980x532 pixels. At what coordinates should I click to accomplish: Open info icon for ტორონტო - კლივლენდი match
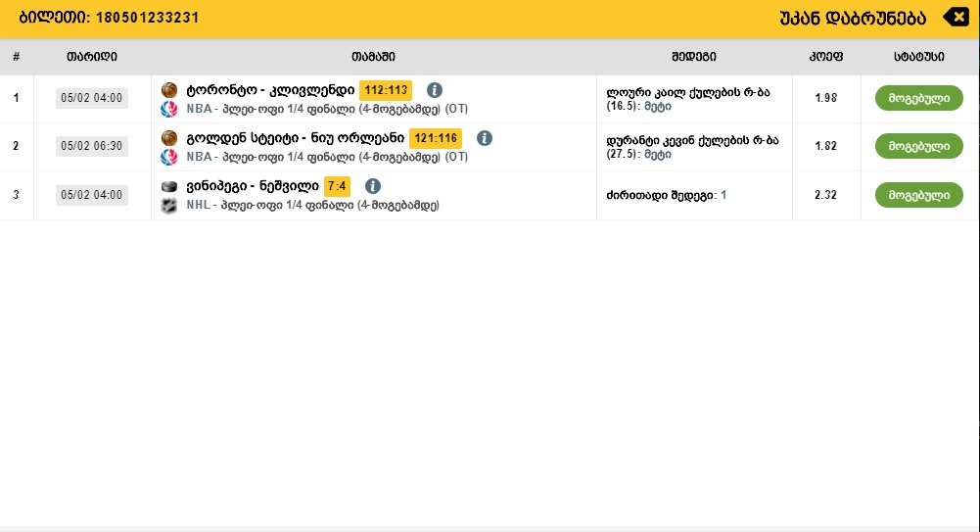click(435, 90)
